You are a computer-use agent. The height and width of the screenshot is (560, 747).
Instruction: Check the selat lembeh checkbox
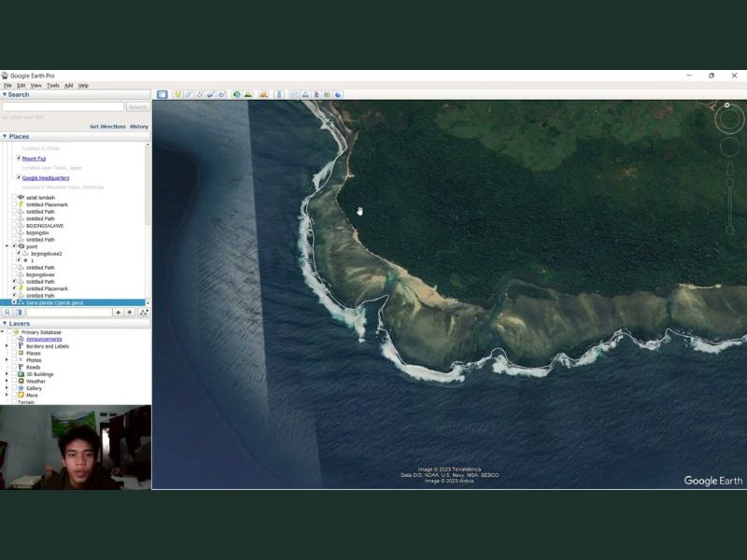point(14,197)
